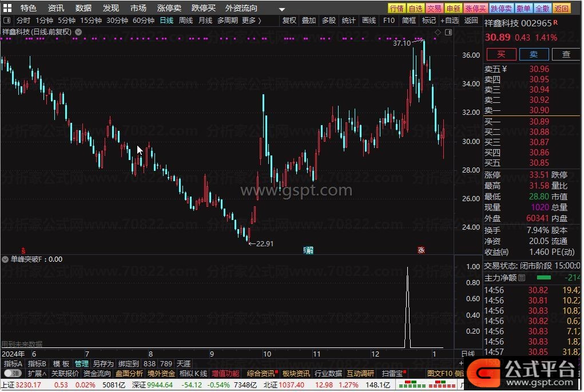584x392 pixels.
Task: Open F10 company info
Action: 389,20
